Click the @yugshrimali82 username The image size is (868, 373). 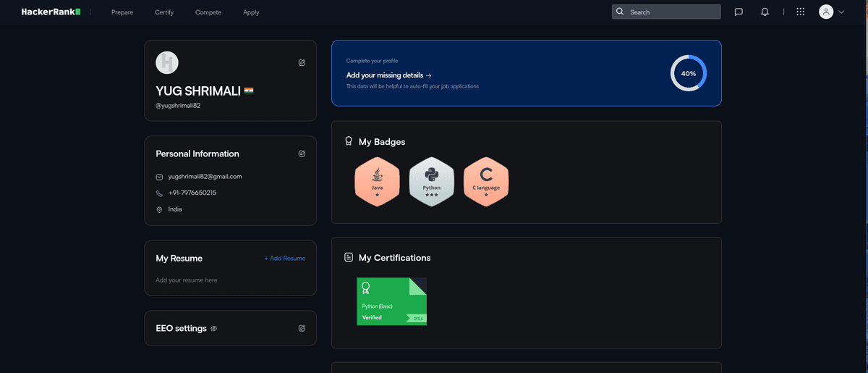pyautogui.click(x=178, y=106)
